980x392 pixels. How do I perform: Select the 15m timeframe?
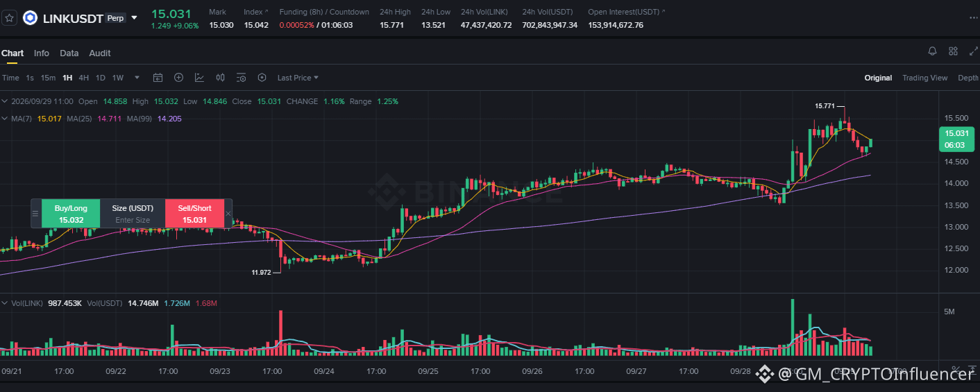48,78
